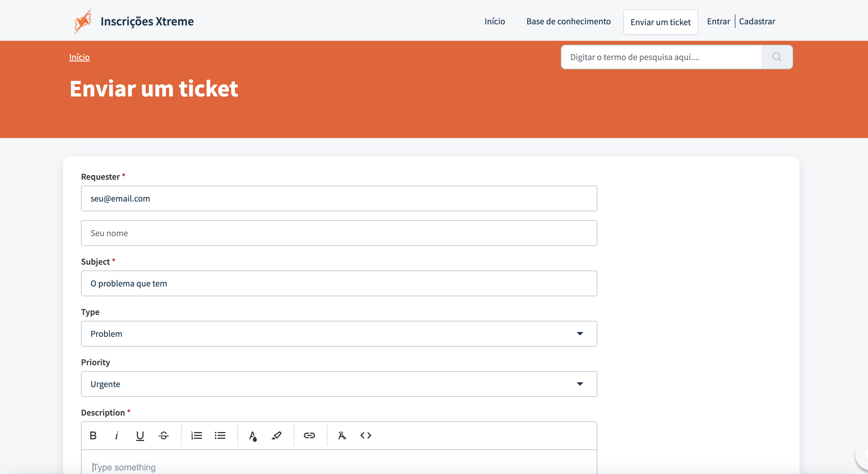
Task: Insert bulleted unordered list
Action: (220, 435)
